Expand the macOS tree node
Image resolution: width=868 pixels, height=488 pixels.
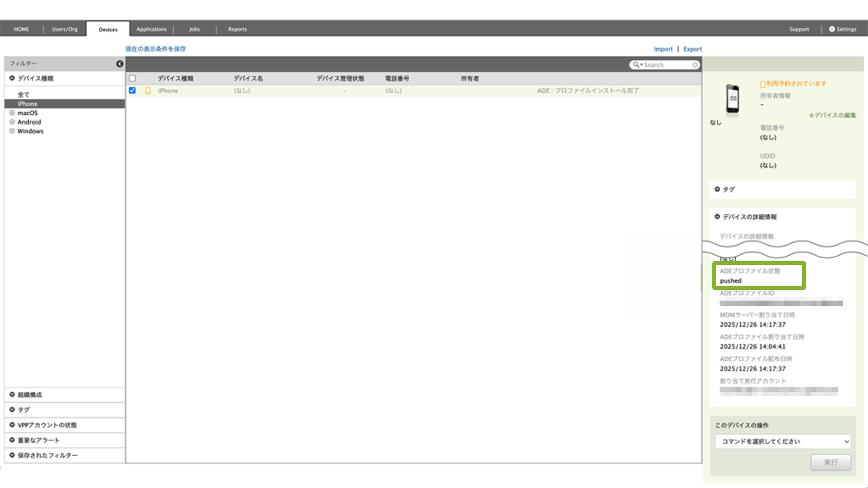point(12,113)
